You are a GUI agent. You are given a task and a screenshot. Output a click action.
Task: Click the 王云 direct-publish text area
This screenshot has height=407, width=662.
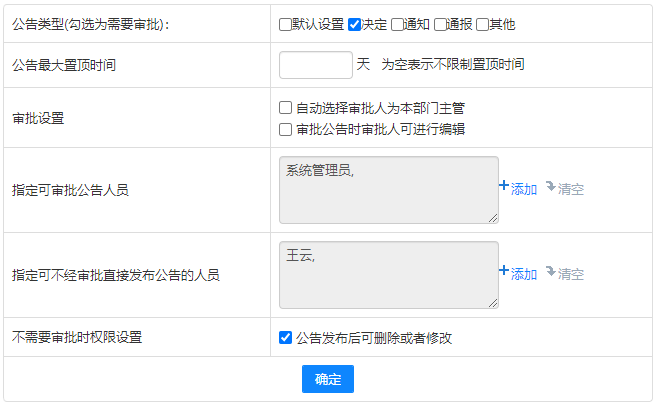coord(389,274)
